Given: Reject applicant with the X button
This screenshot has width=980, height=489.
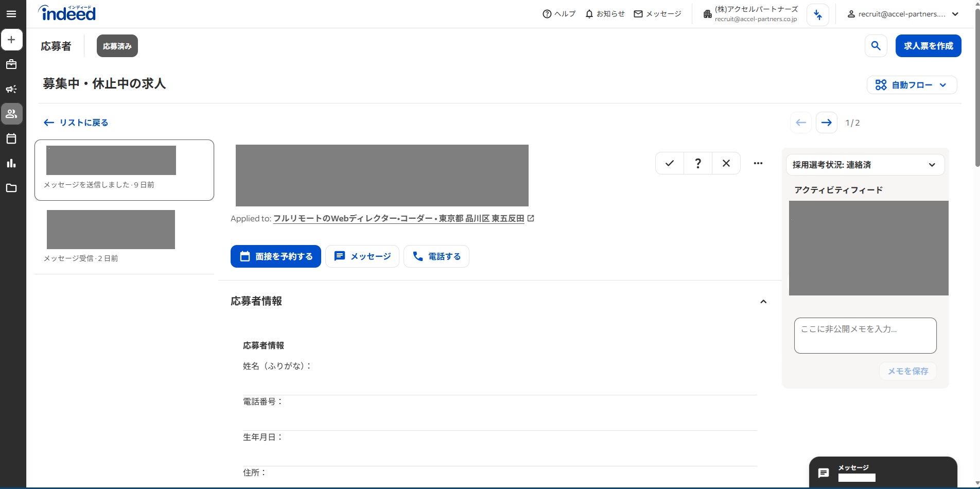Looking at the screenshot, I should (x=726, y=163).
